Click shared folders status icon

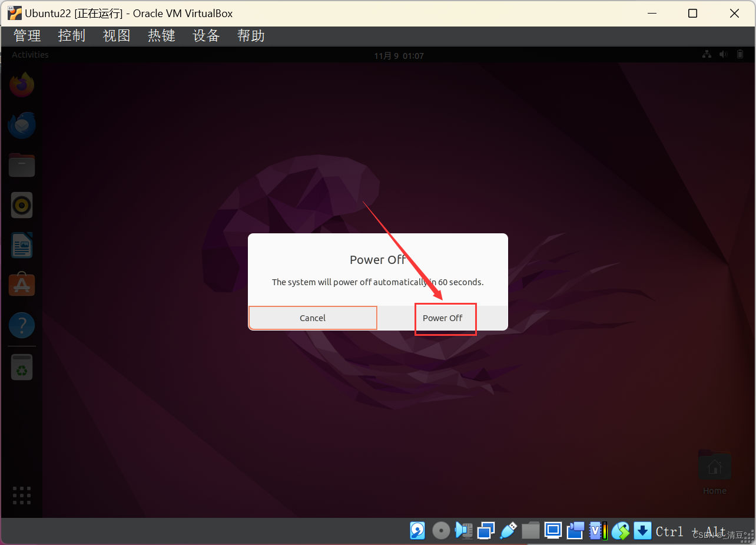click(x=530, y=531)
